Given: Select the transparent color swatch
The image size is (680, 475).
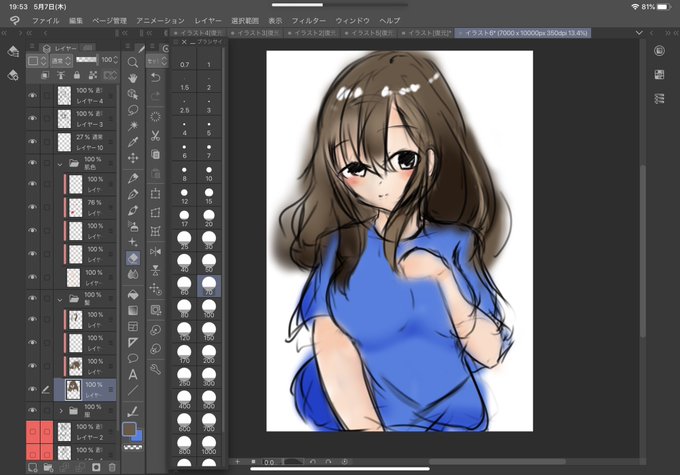Looking at the screenshot, I should coord(133,447).
